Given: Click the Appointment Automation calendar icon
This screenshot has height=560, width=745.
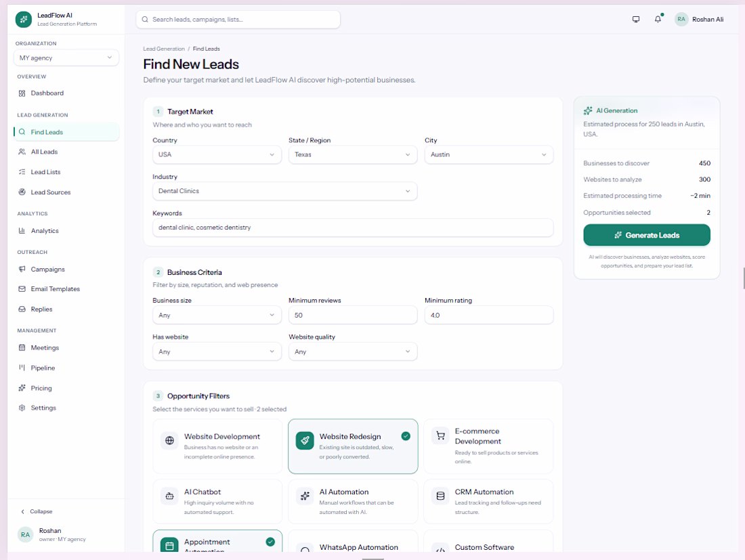Looking at the screenshot, I should point(169,546).
